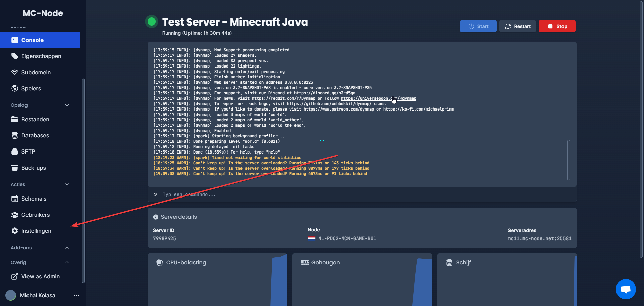
Task: Click the Eigenschappen tag icon
Action: click(14, 56)
